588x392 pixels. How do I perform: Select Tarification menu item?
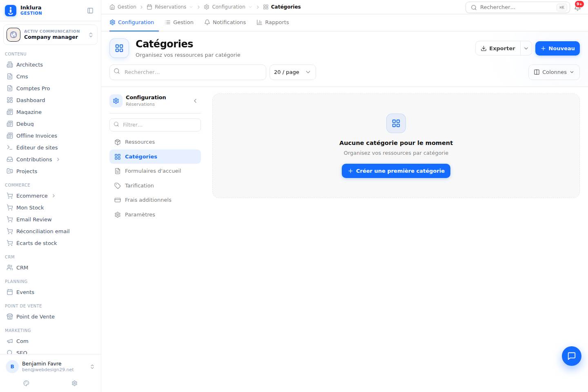155,186
